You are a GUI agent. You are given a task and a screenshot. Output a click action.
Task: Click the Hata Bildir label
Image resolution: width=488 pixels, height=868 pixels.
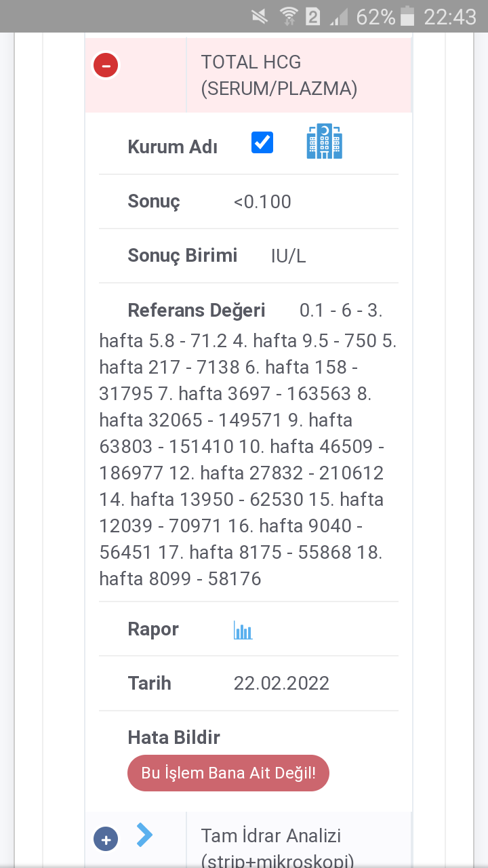pyautogui.click(x=174, y=737)
